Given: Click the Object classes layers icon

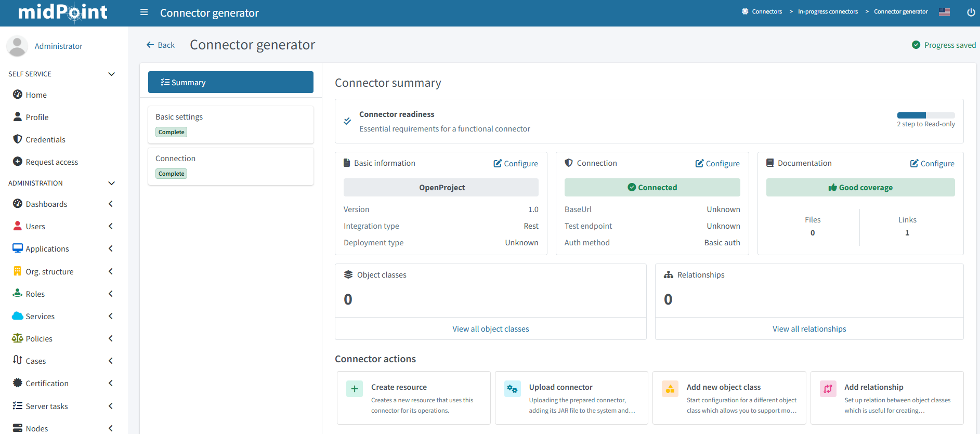Looking at the screenshot, I should (348, 274).
